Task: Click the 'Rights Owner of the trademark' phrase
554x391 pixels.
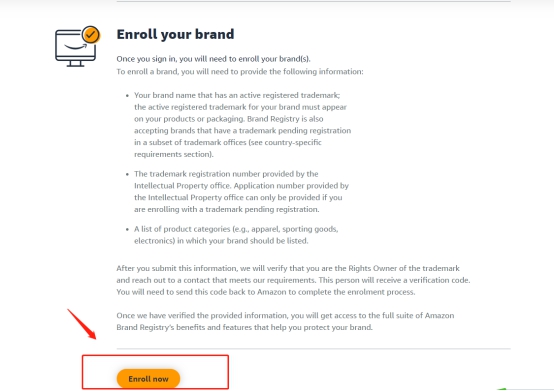Action: 404,268
